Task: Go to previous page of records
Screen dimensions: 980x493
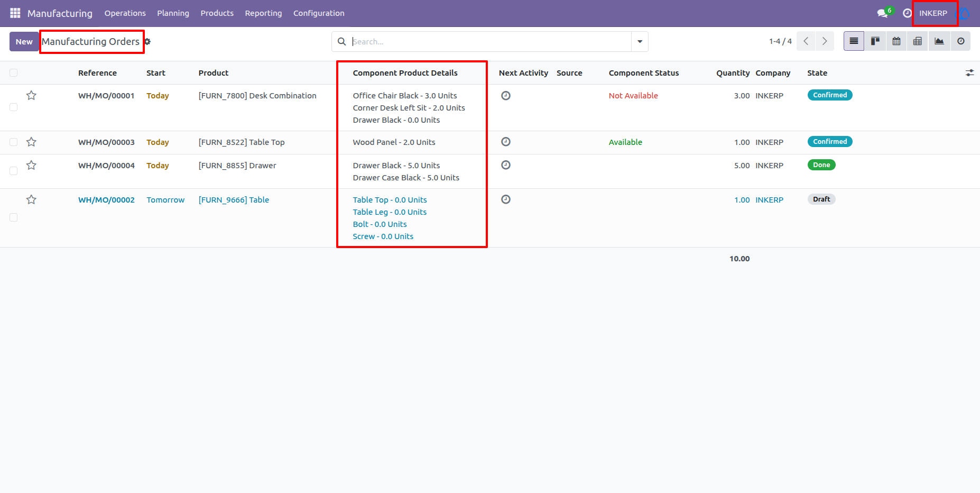Action: [806, 41]
